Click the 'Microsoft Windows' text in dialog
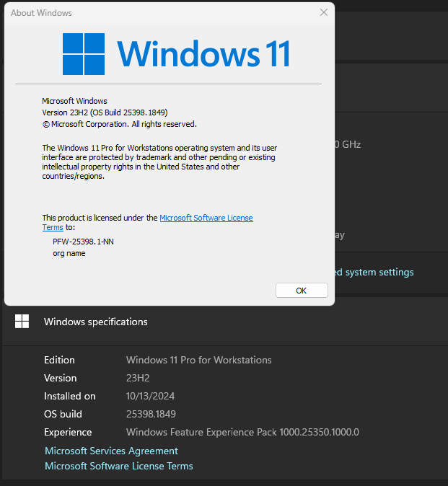 pyautogui.click(x=74, y=101)
